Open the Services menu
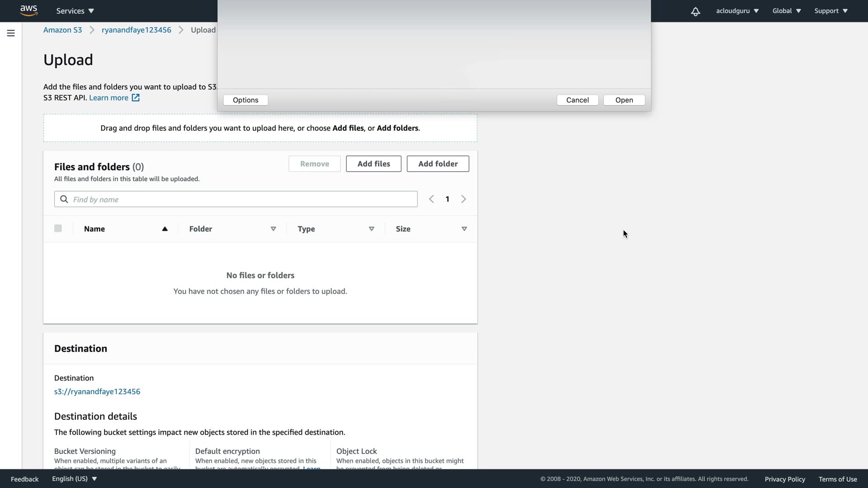 coord(75,11)
